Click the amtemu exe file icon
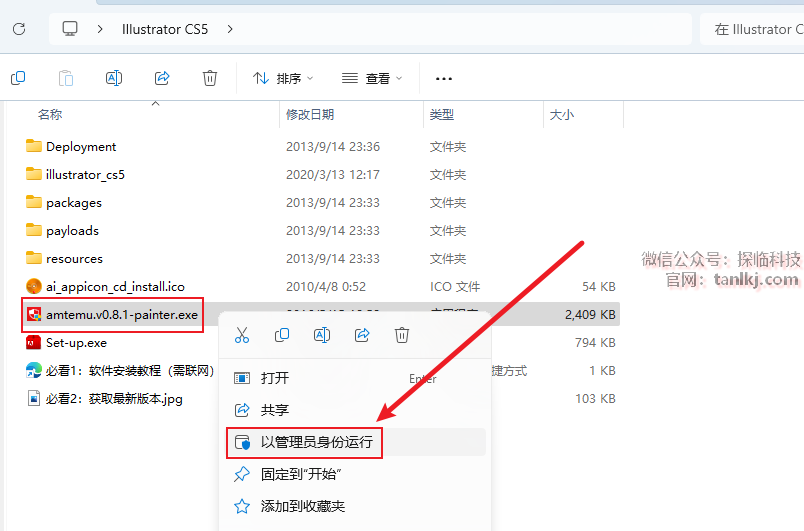This screenshot has height=531, width=804. [x=34, y=315]
